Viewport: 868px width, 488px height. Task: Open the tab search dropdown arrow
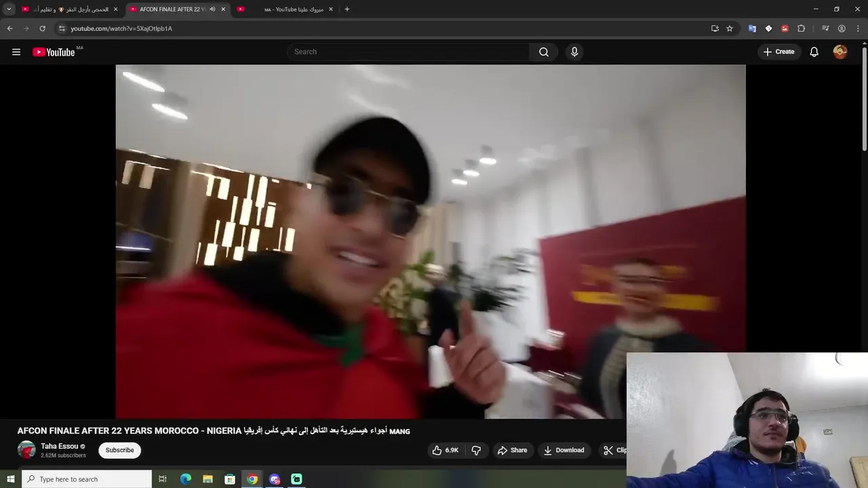tap(9, 9)
